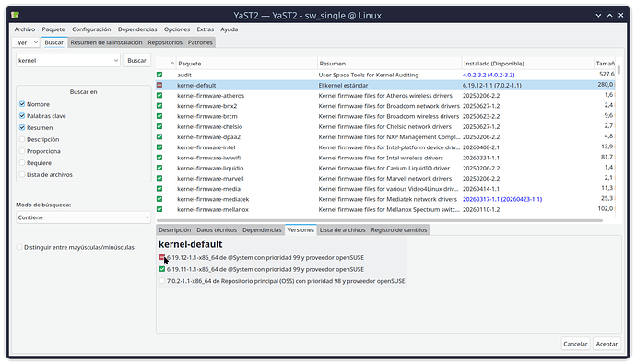Click the Aceptar button
The height and width of the screenshot is (364, 636).
[x=607, y=344]
